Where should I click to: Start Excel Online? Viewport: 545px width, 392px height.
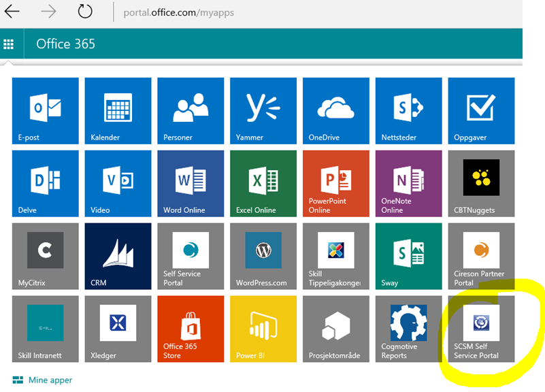click(x=263, y=184)
